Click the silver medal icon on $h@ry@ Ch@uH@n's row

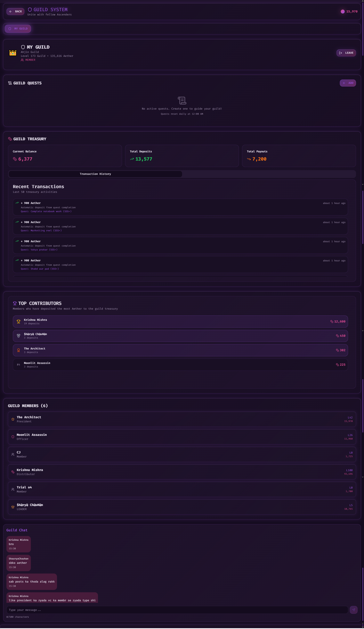(19, 336)
